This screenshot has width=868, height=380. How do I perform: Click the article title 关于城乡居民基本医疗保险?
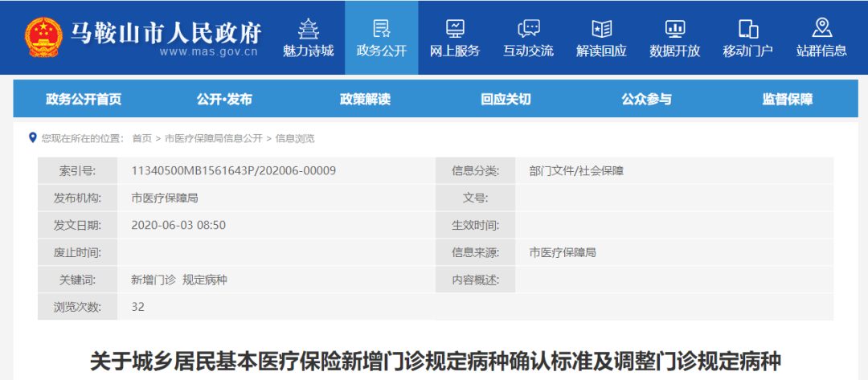[x=435, y=362]
